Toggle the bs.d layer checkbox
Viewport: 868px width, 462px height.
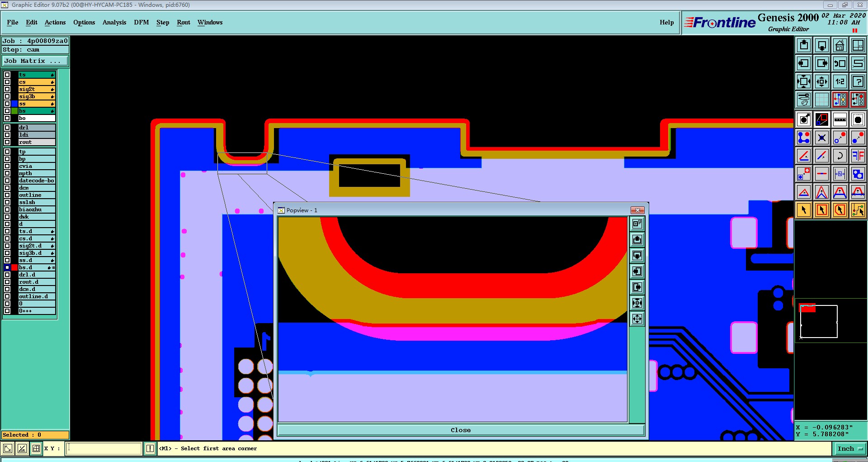point(7,267)
